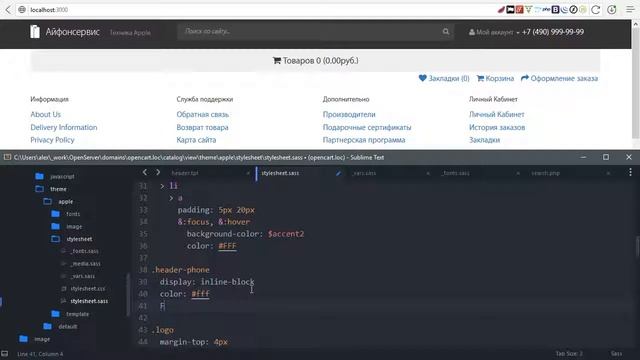Switch to the search.php tab
Screen dimensions: 640x360
pos(546,173)
